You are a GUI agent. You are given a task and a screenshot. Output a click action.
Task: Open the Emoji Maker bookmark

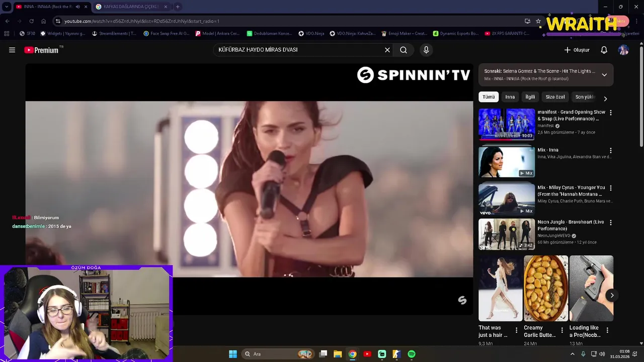405,34
